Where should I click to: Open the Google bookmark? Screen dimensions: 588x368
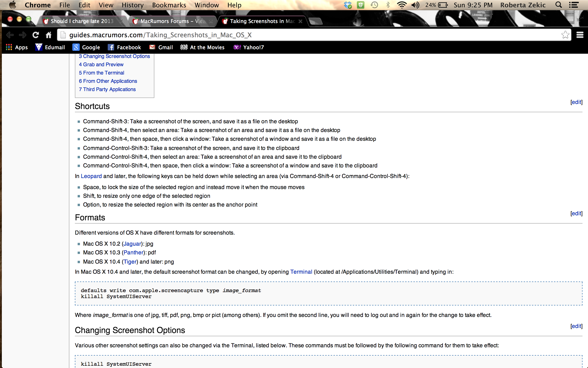click(86, 47)
